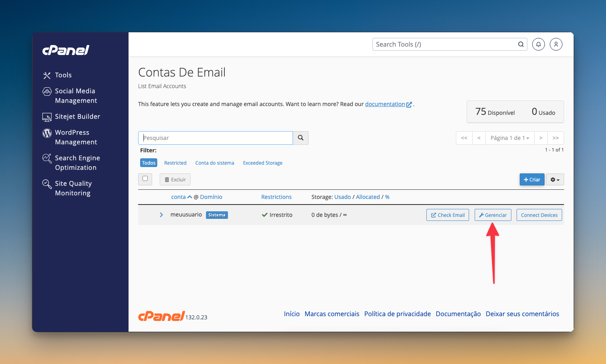Click the Criar button
This screenshot has width=606, height=364.
[532, 180]
